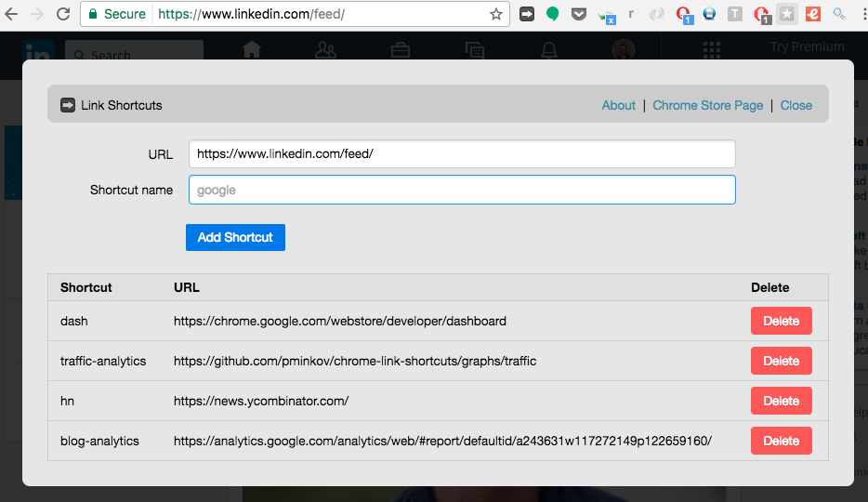The width and height of the screenshot is (868, 502).
Task: Go back with the browser back arrow
Action: [x=12, y=14]
